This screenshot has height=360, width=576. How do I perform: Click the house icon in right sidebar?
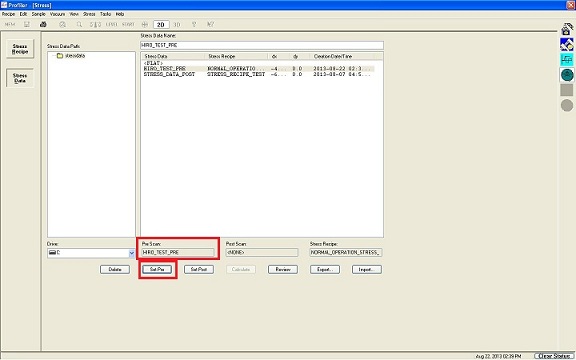click(567, 29)
